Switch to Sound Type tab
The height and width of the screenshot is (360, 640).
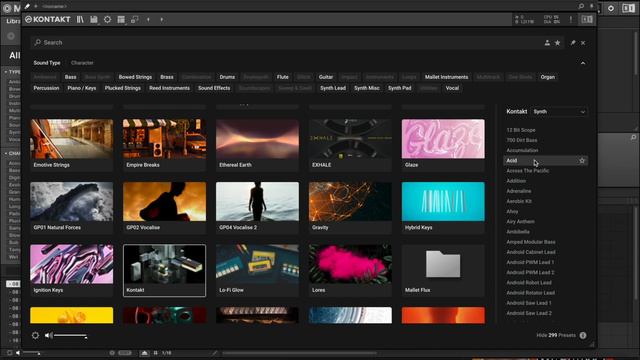(47, 63)
